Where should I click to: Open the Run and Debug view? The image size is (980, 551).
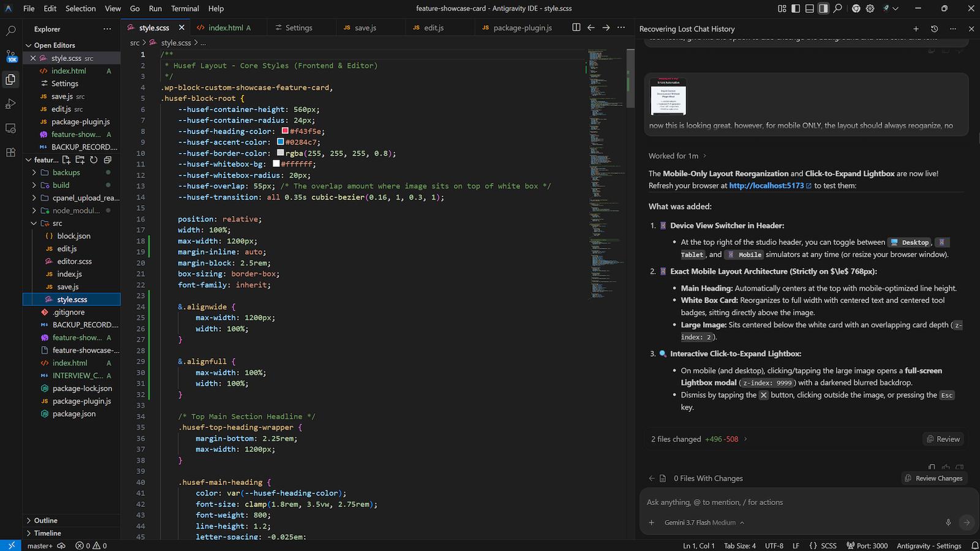(x=10, y=104)
